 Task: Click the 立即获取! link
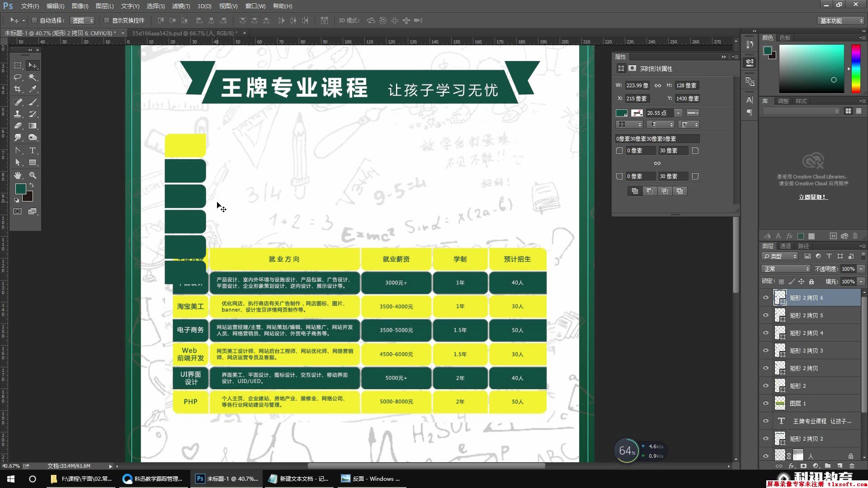click(813, 197)
